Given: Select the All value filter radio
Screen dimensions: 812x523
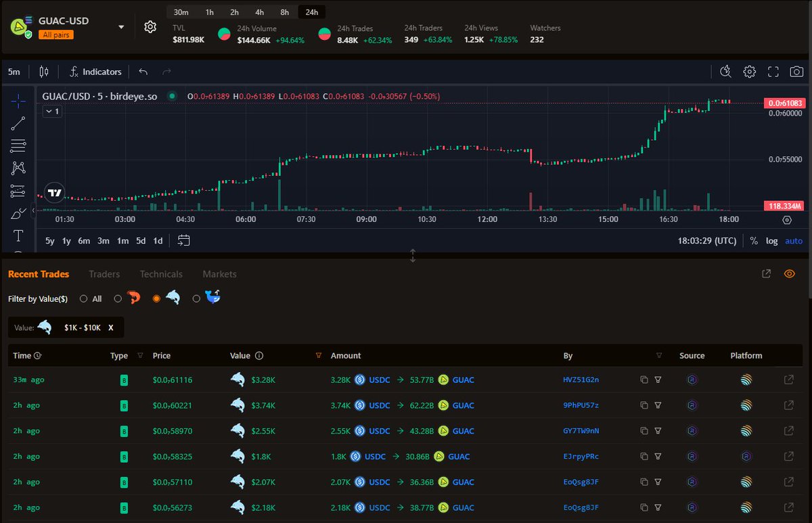Looking at the screenshot, I should [x=83, y=298].
